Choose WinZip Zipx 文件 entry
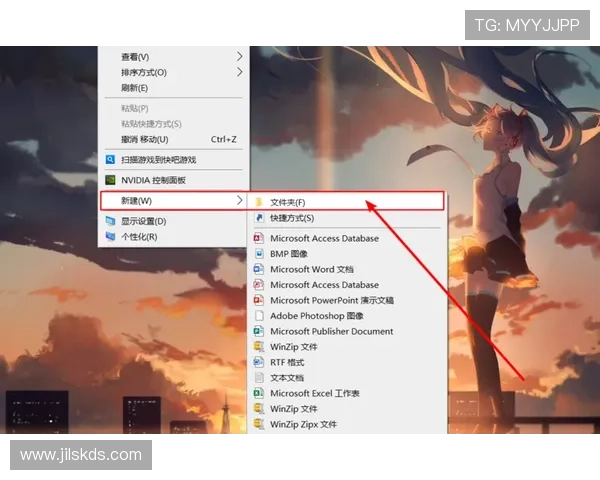 point(303,424)
